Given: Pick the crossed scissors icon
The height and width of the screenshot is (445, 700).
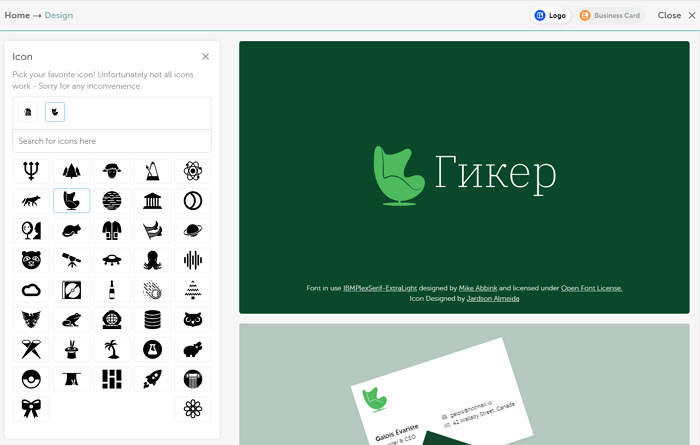Looking at the screenshot, I should (31, 349).
